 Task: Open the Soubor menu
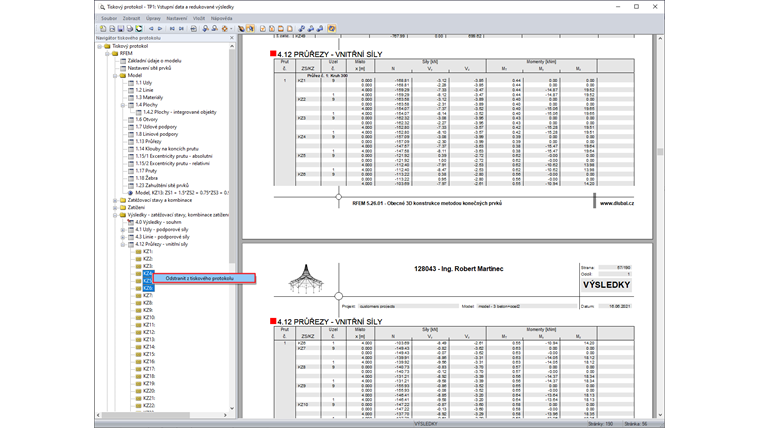109,18
